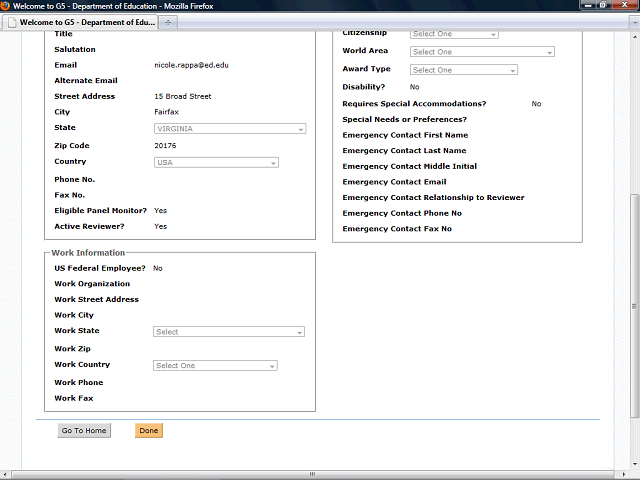Screen dimensions: 640x480
Task: Open a new tab with plus button
Action: pos(167,21)
